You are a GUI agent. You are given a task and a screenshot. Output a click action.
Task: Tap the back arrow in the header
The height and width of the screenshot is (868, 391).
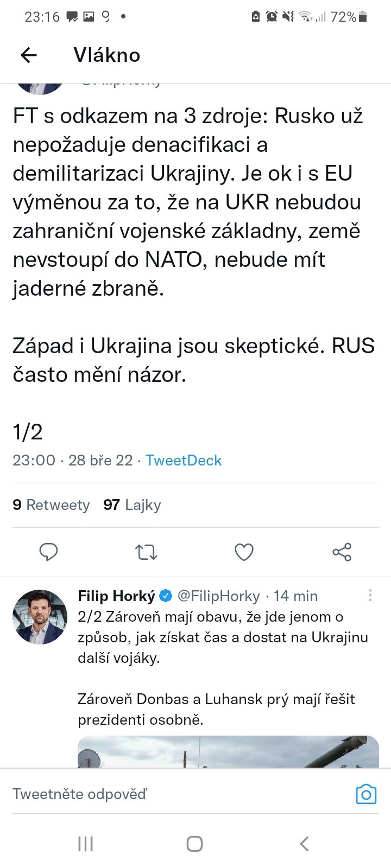tap(28, 55)
